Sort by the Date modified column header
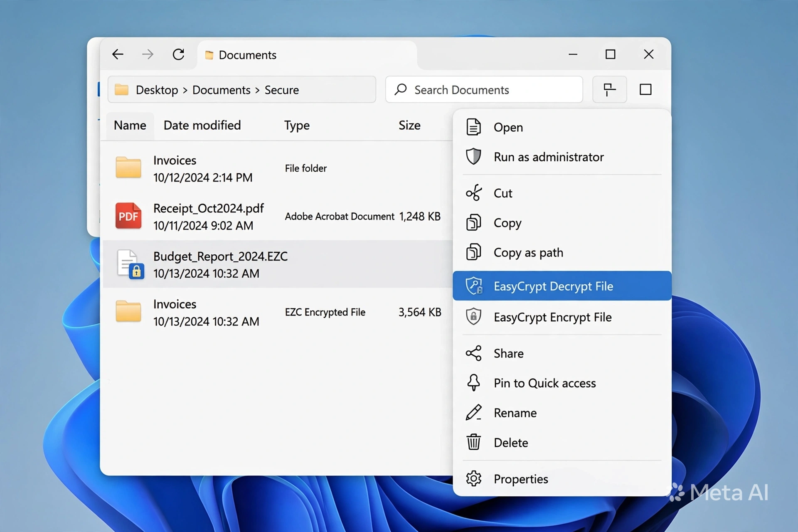The width and height of the screenshot is (798, 532). 202,125
